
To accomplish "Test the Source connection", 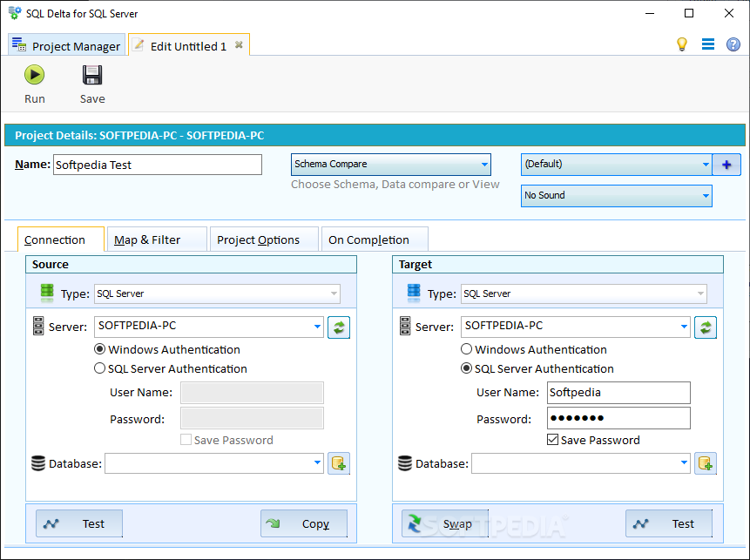I will click(79, 523).
